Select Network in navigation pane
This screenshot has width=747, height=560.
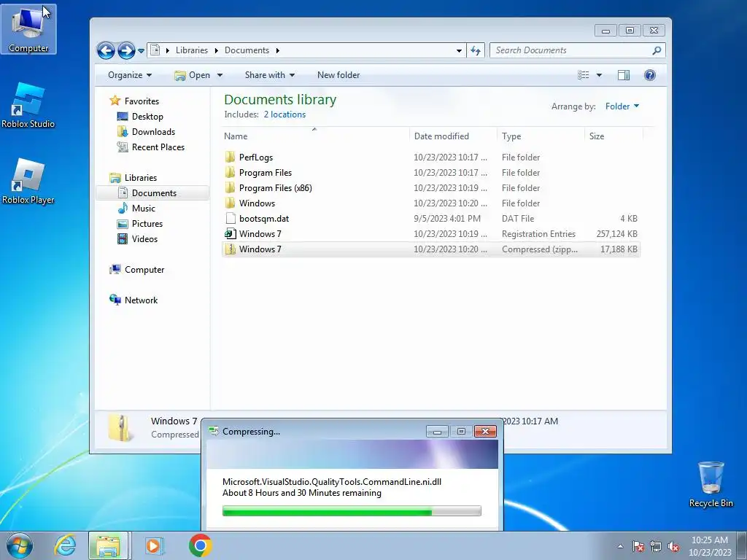[141, 300]
